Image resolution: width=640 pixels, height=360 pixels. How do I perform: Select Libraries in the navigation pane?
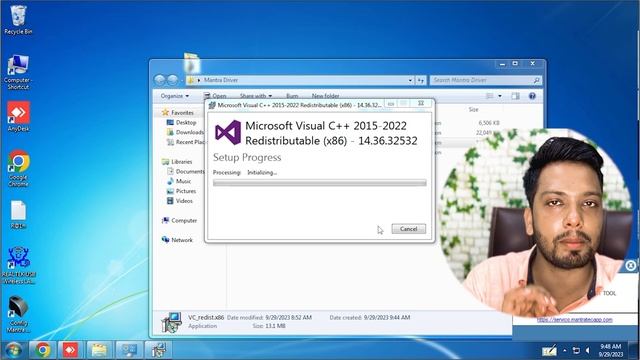[177, 162]
